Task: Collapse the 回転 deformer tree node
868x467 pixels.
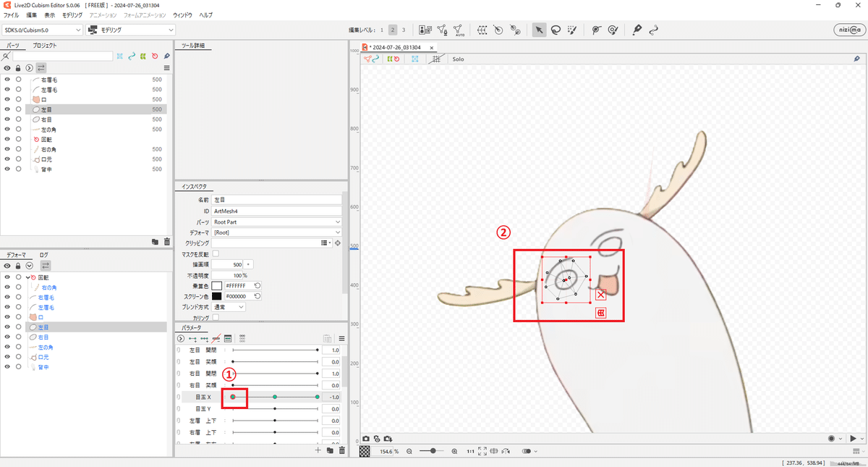Action: [28, 277]
